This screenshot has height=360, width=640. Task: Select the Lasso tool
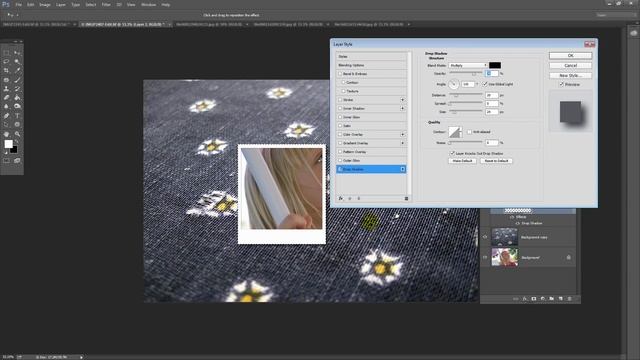click(6, 62)
